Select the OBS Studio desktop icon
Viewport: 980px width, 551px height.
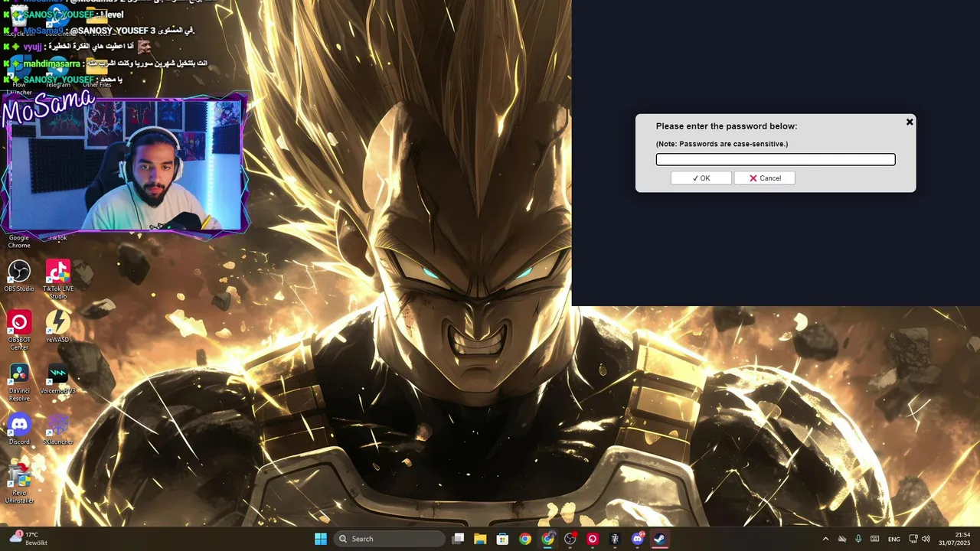click(19, 275)
